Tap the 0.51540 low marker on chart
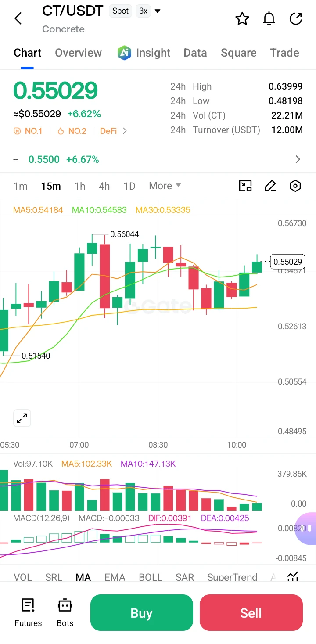The image size is (316, 644). pos(36,356)
